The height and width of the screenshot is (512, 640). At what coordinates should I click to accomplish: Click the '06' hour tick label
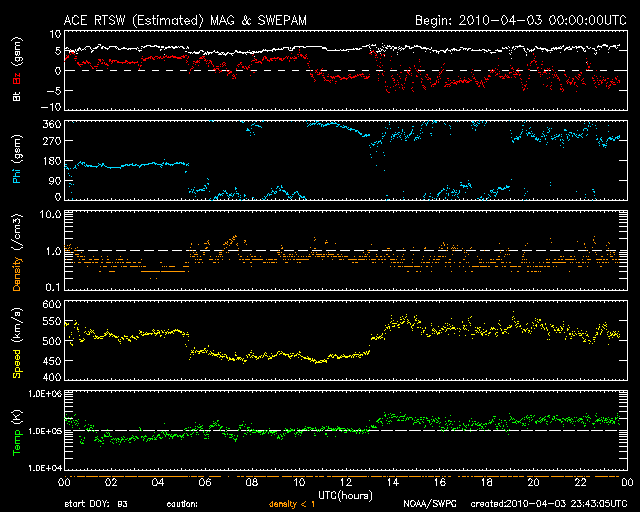tap(205, 483)
